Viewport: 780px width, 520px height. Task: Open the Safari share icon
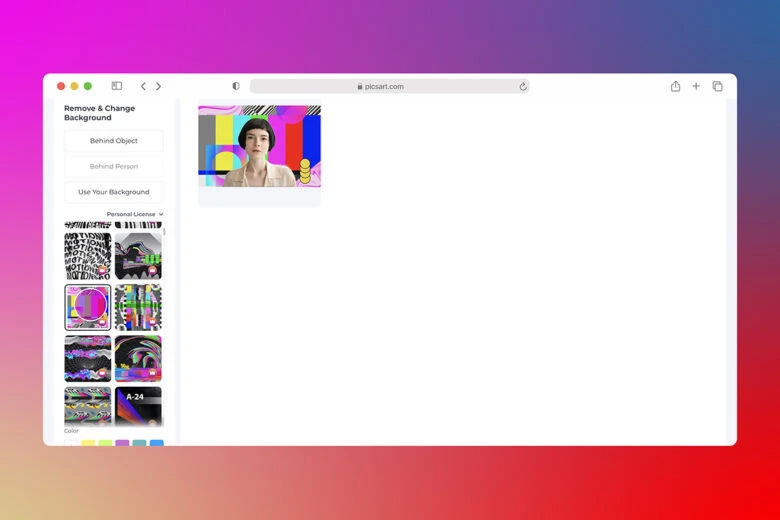[x=675, y=86]
